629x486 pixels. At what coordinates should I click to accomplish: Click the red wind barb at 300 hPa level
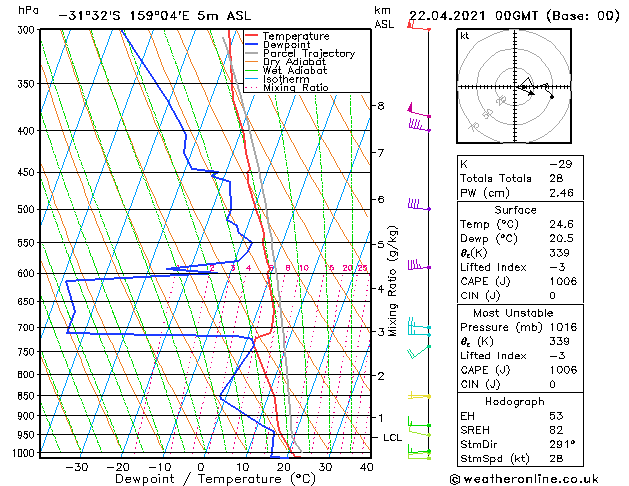point(419,25)
